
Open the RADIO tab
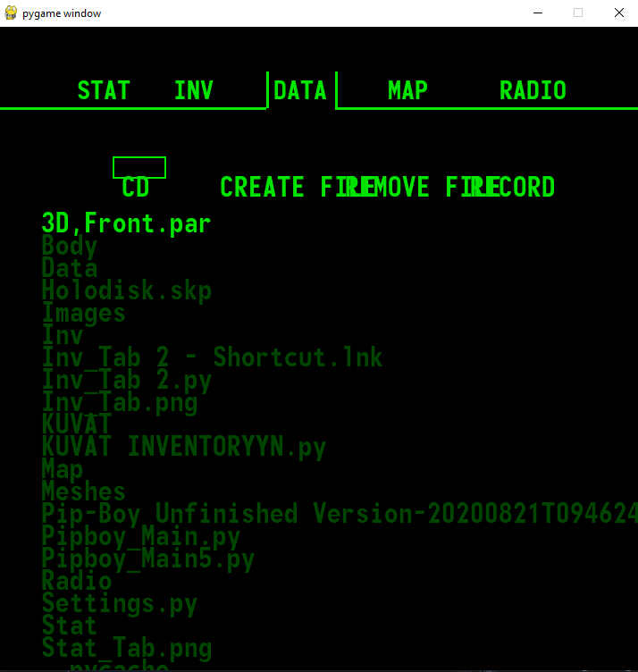pyautogui.click(x=533, y=90)
